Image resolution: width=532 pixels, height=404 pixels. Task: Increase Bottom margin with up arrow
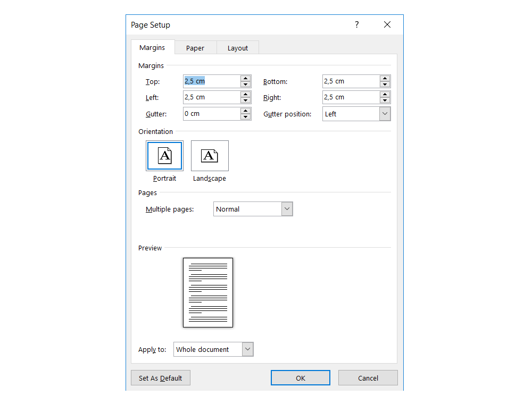pyautogui.click(x=385, y=78)
